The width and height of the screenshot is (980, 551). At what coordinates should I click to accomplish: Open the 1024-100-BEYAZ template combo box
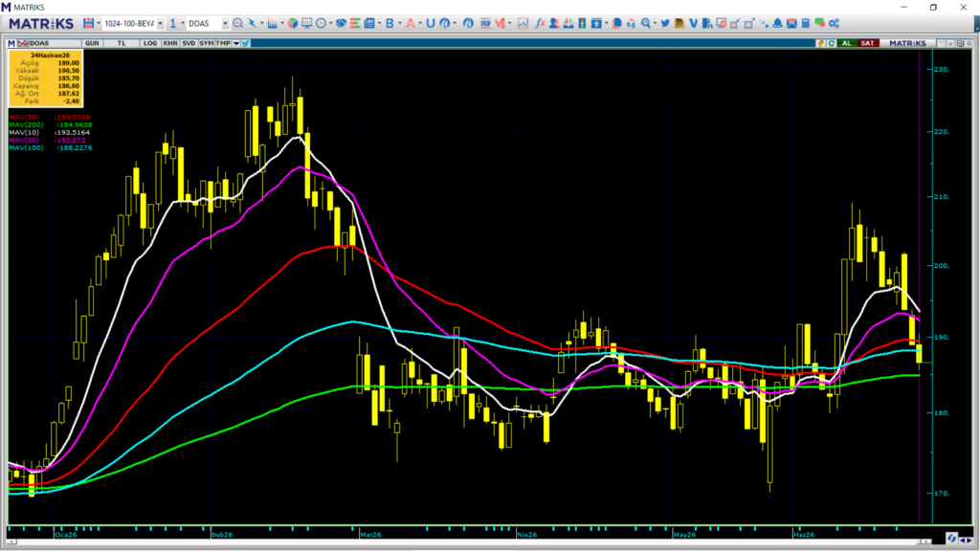tap(133, 23)
